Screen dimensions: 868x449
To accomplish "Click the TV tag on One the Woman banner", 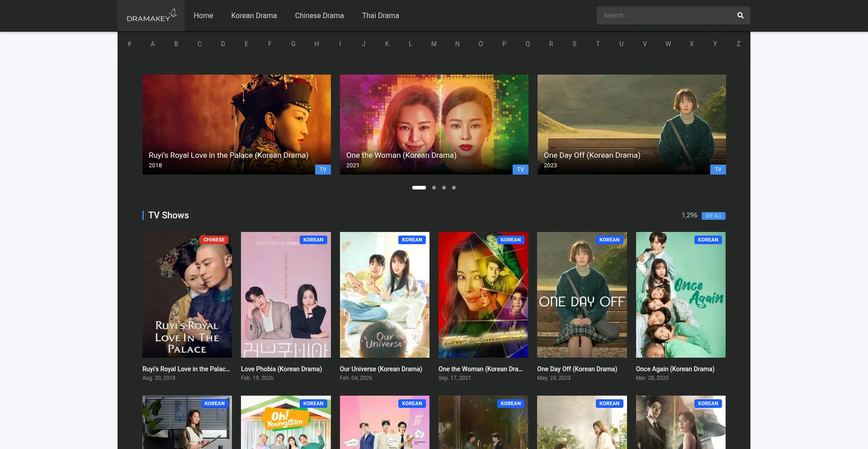I will [x=520, y=170].
